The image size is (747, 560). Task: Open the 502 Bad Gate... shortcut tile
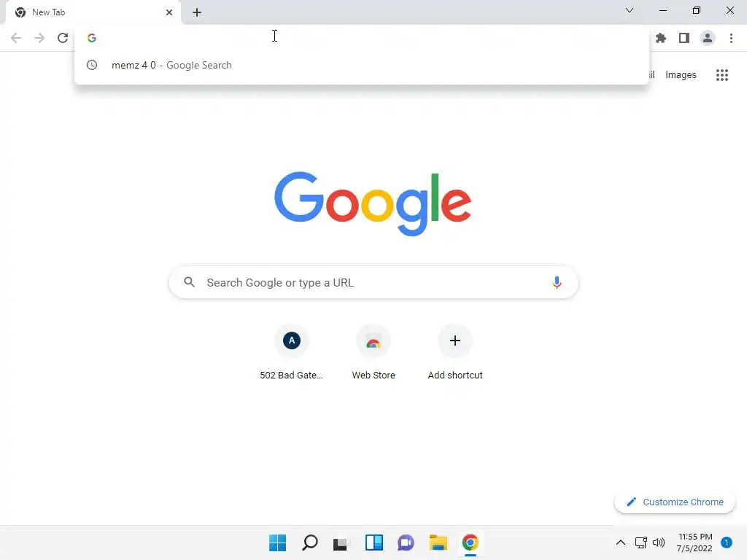[292, 352]
